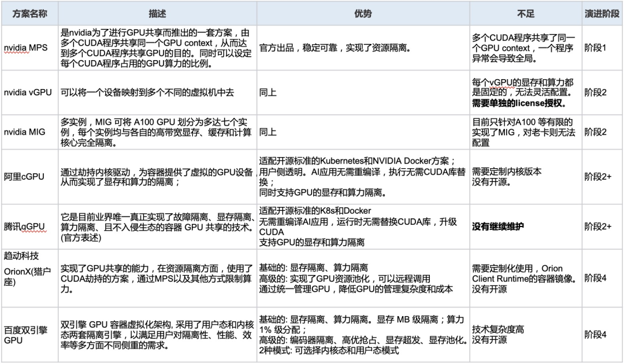This screenshot has width=624, height=364.
Task: Click 百度 advantage mentioning 显存 MB 级隔离
Action: [x=363, y=335]
